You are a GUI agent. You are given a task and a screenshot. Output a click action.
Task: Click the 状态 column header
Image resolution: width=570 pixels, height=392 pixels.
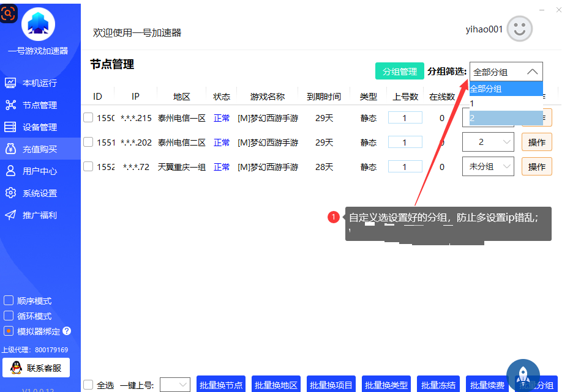(x=222, y=97)
